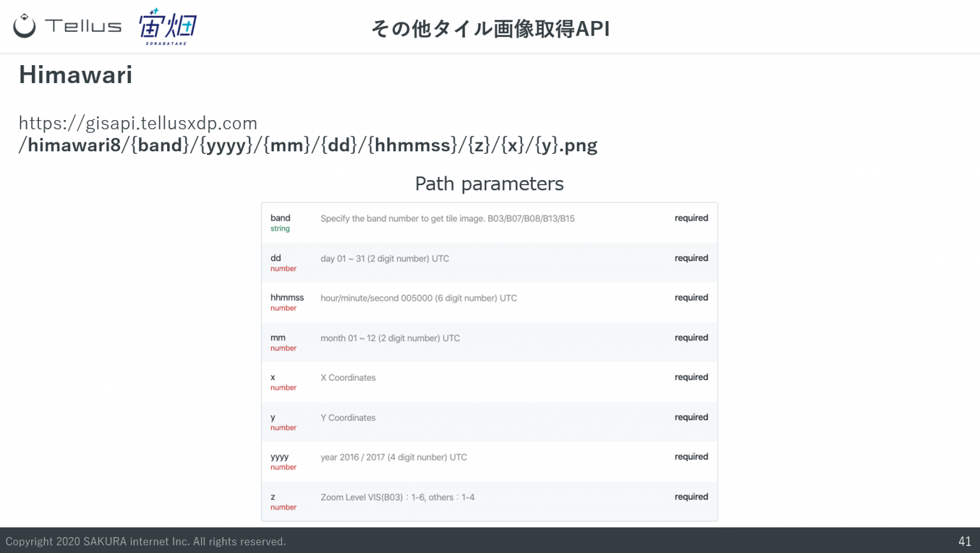Click the slide page number 41
Screen dimensions: 980x553
[965, 542]
